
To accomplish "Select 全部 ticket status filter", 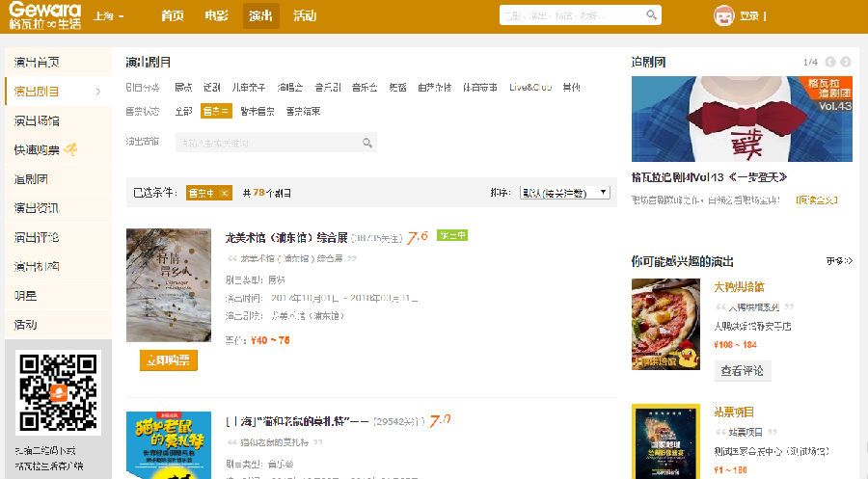I will [x=183, y=111].
